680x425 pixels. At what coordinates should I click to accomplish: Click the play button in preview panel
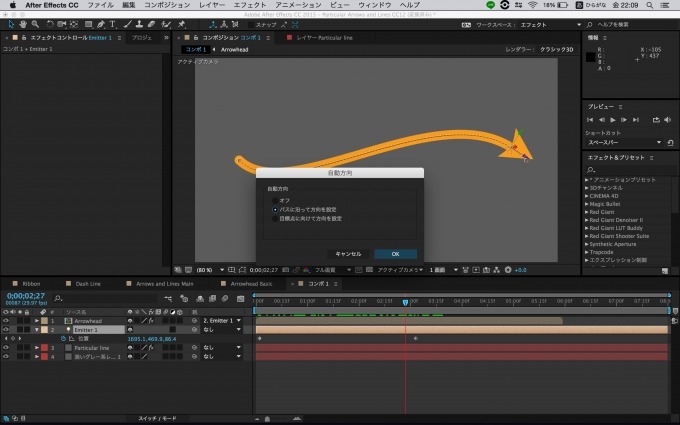tap(612, 119)
